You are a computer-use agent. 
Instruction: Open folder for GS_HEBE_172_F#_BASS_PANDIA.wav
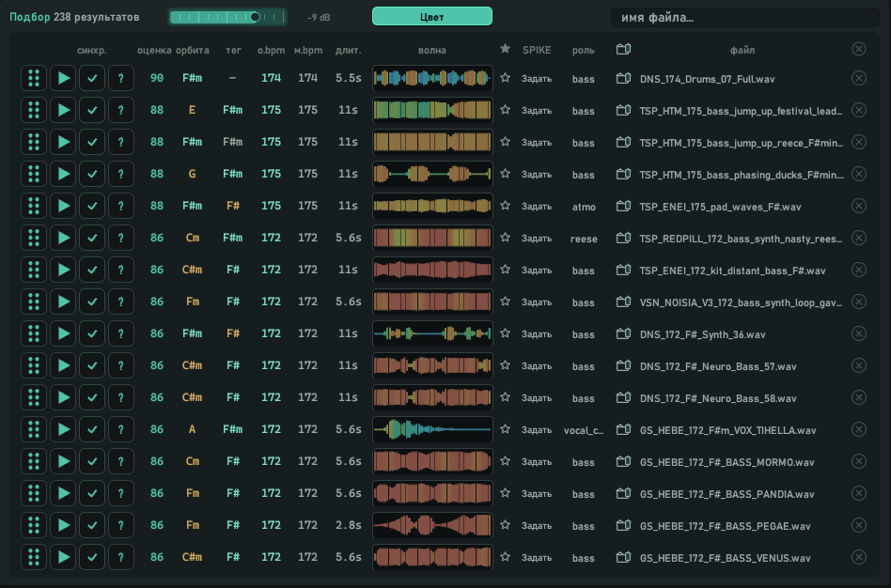click(623, 493)
